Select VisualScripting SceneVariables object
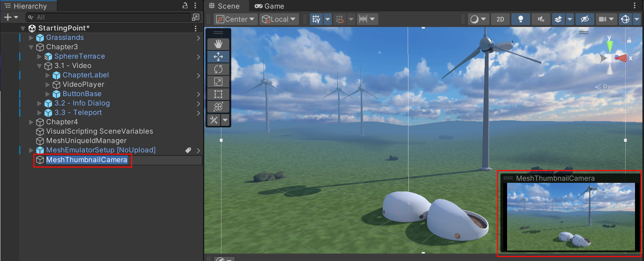 tap(99, 131)
